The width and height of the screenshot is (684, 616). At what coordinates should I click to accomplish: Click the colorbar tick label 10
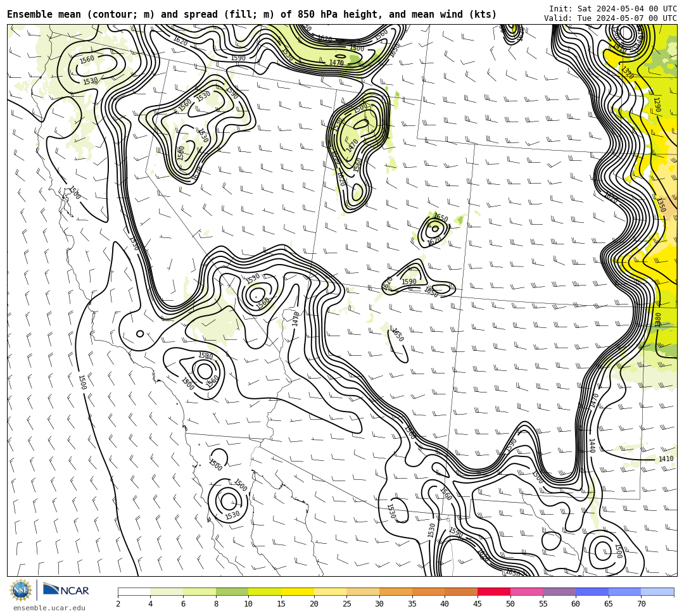[x=248, y=604]
